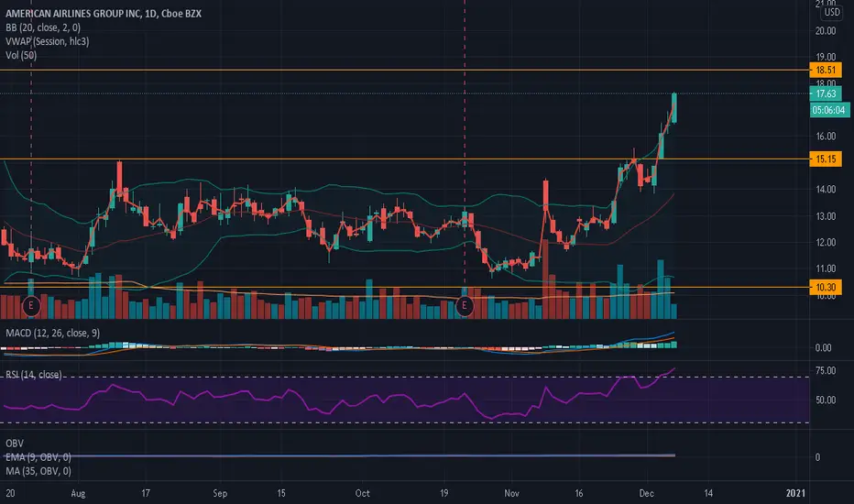Image resolution: width=854 pixels, height=504 pixels.
Task: Select the Vol (50) indicator label
Action: click(x=21, y=55)
